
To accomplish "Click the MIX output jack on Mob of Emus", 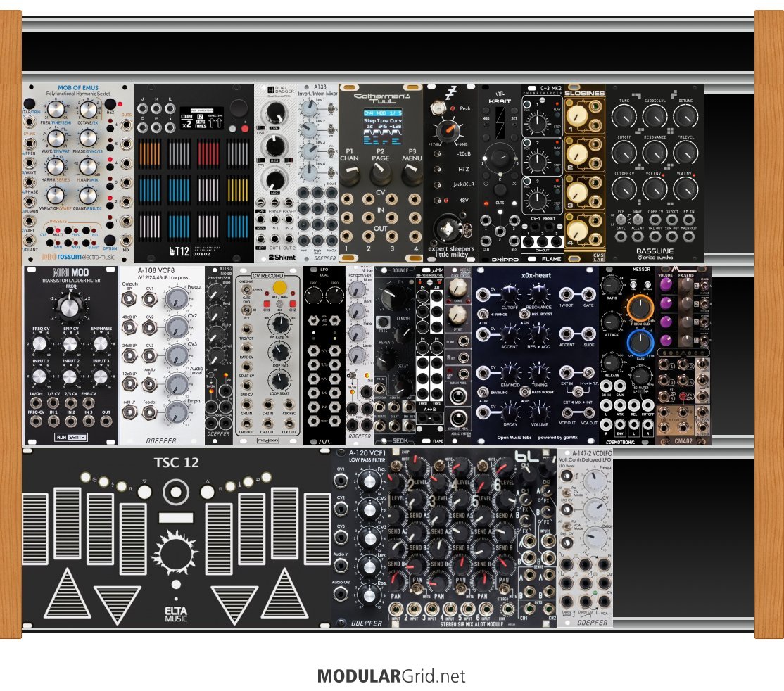I will (x=126, y=239).
